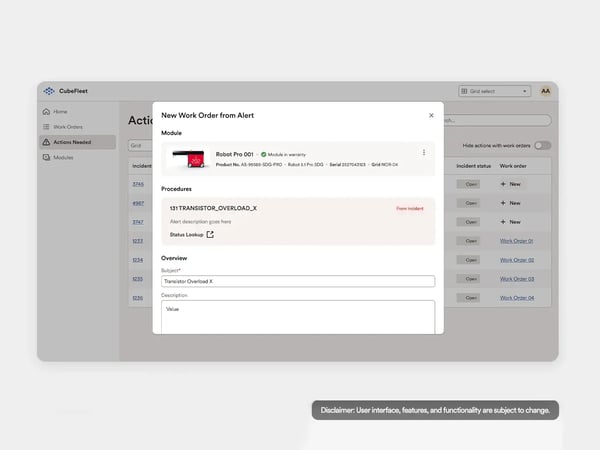Click New work order for incident 3747
The image size is (600, 450).
(x=510, y=222)
